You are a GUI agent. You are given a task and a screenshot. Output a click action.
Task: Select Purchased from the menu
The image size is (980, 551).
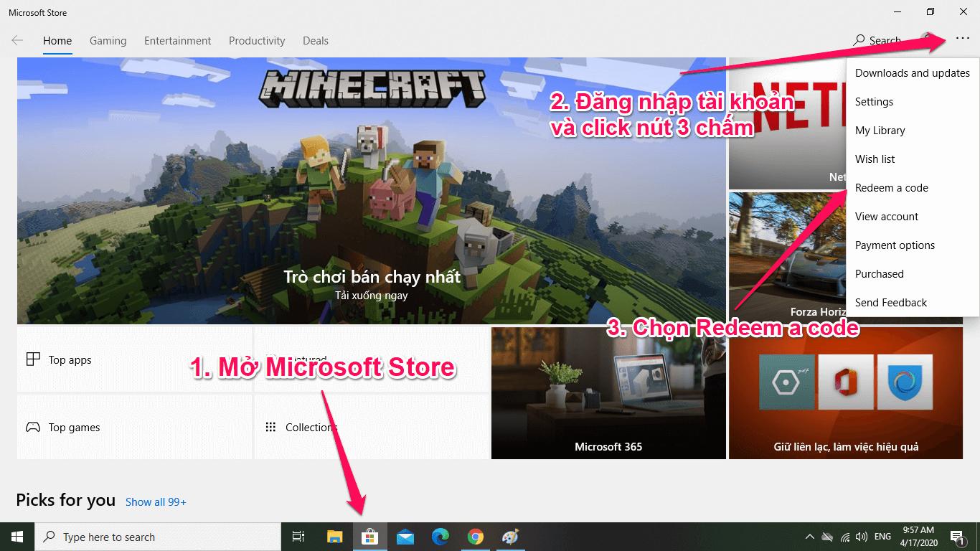(x=913, y=274)
